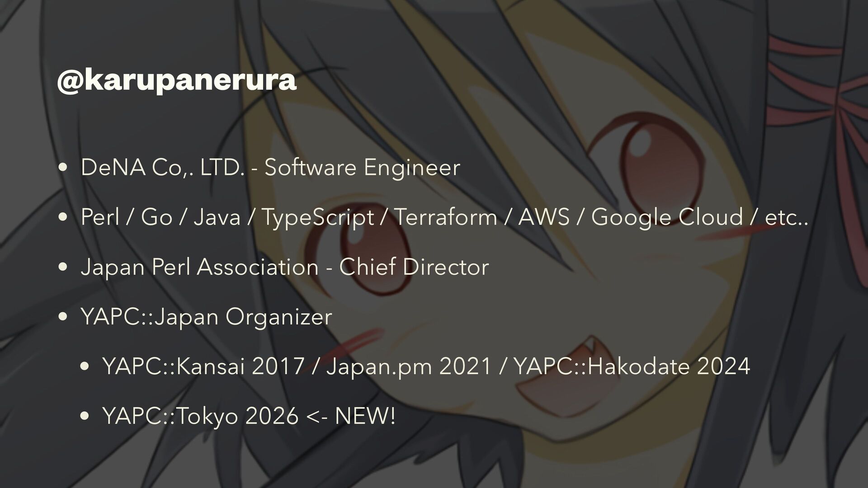
Task: Click Japan.pm 2021 in the sub-bullet
Action: 409,367
